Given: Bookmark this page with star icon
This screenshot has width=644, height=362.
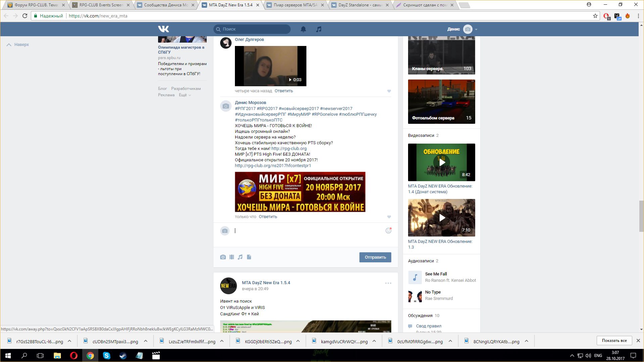Looking at the screenshot, I should [x=595, y=16].
